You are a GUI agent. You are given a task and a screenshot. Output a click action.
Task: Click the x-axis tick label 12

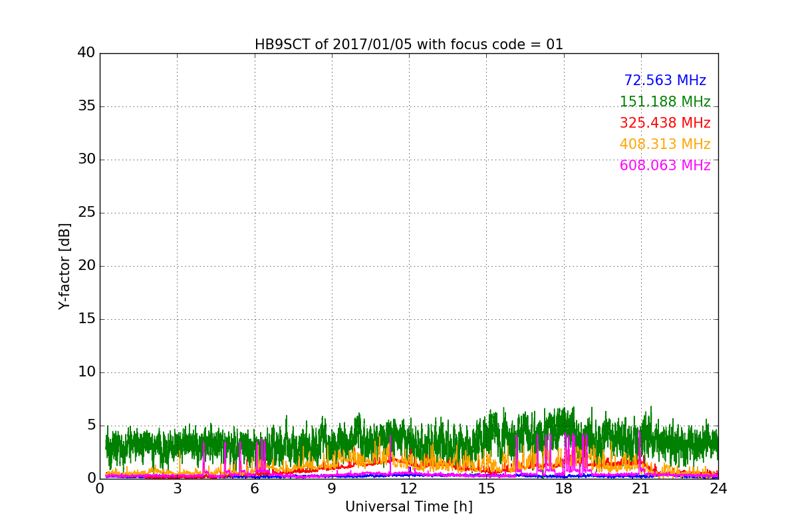click(409, 488)
